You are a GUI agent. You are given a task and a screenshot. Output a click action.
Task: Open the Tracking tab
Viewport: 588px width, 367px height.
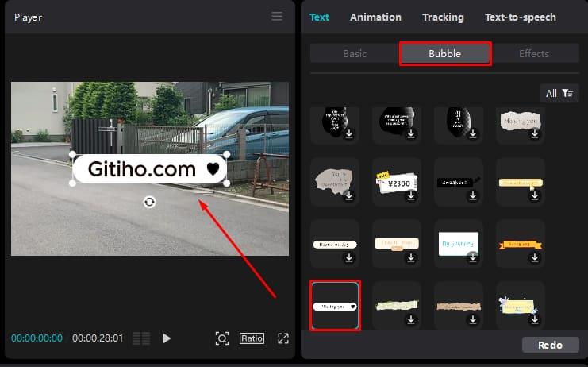tap(443, 17)
